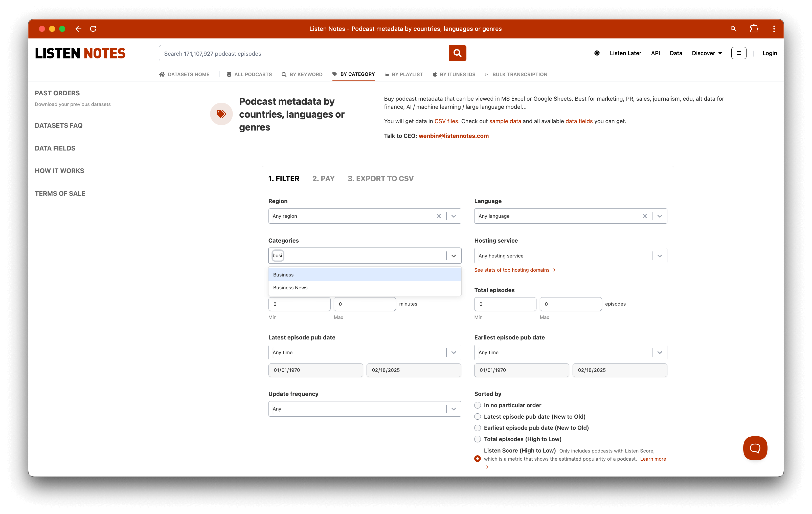Open the extensions puzzle icon
This screenshot has height=514, width=812.
point(754,29)
